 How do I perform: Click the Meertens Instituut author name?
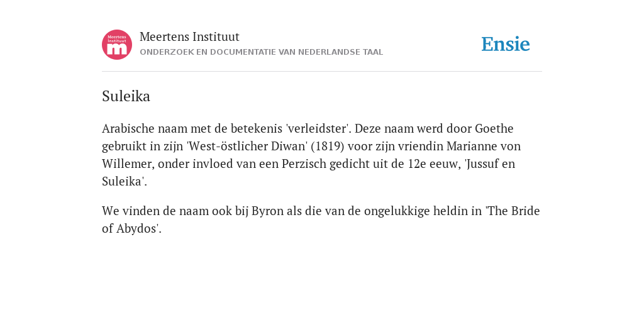[x=189, y=36]
